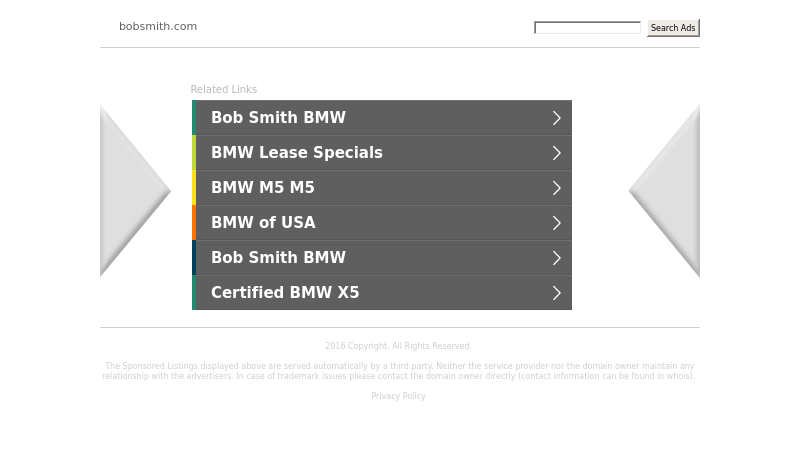
Task: Click chevron arrow on BMW Lease Specials row
Action: tap(557, 153)
